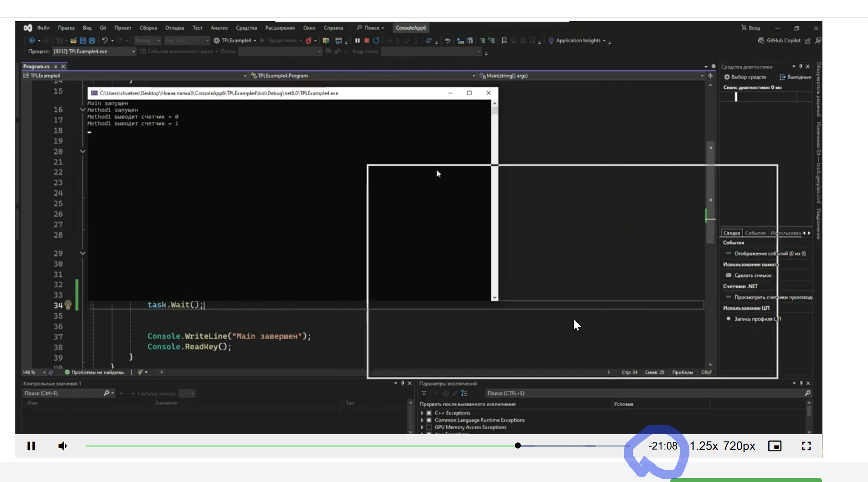Open the Отладка menu

click(x=175, y=28)
